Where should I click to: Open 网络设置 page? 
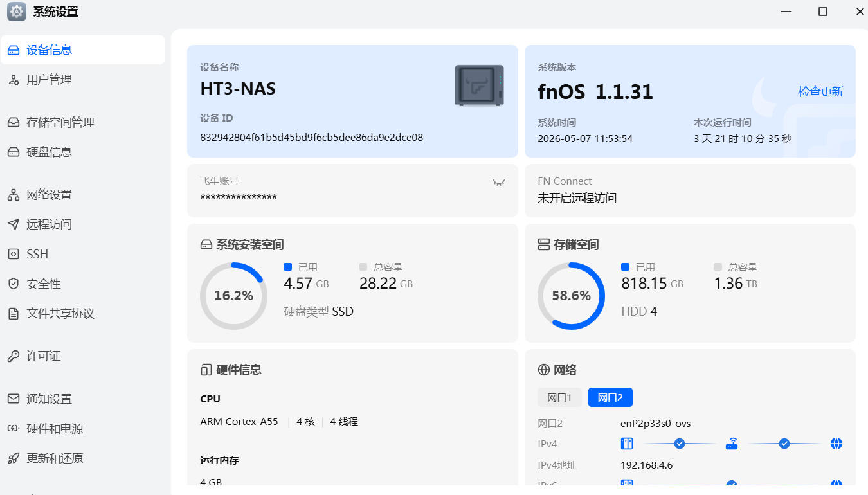tap(82, 195)
